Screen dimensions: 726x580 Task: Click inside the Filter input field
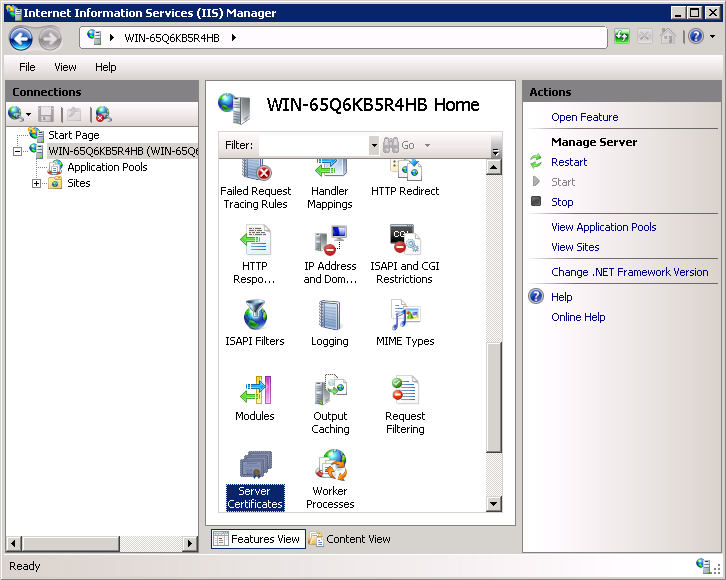(x=314, y=145)
